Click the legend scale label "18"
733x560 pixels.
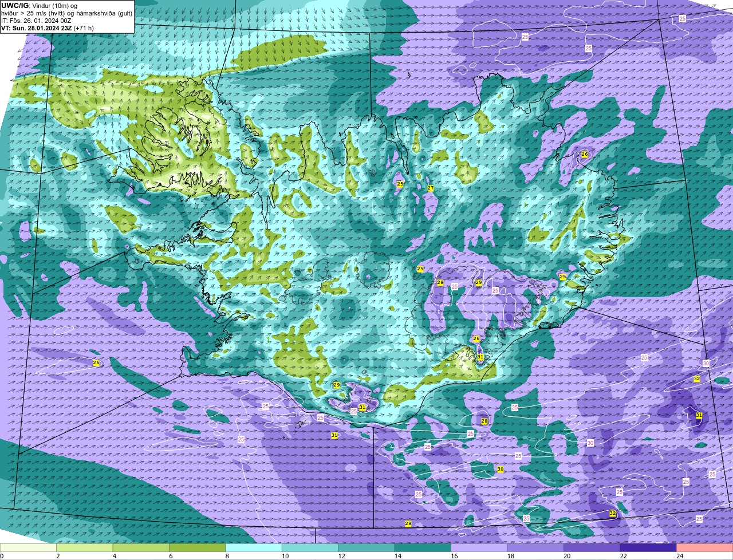click(510, 556)
